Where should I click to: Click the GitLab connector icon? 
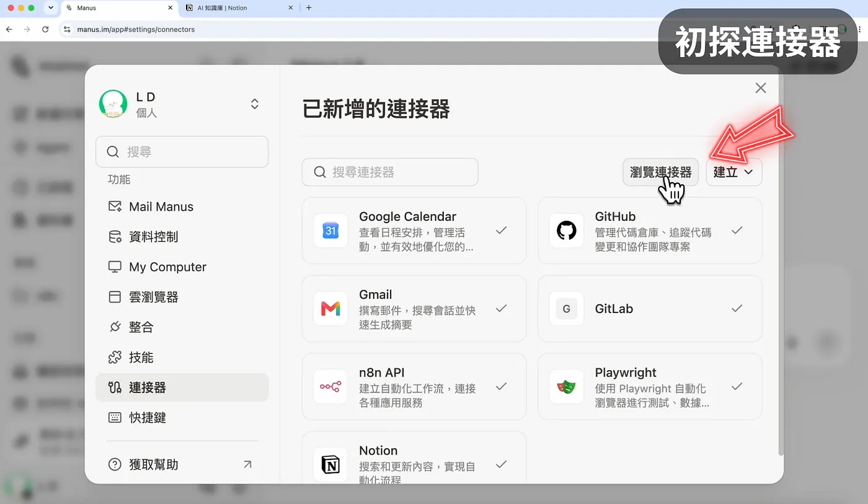click(566, 309)
